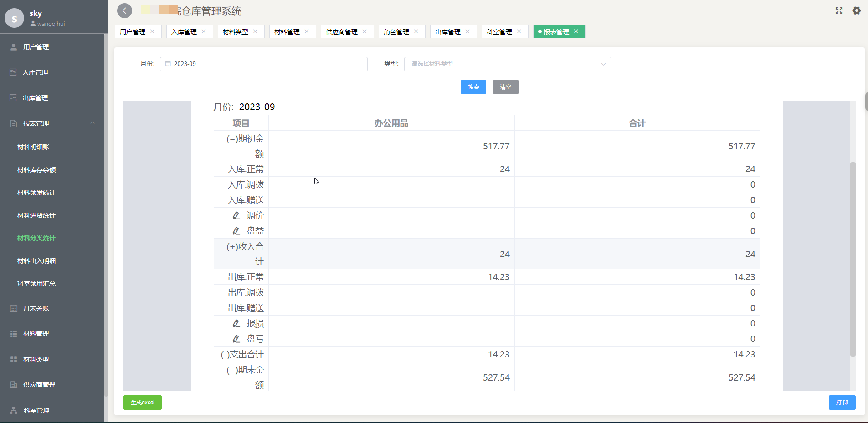Open settings via the gear icon

coord(857,10)
